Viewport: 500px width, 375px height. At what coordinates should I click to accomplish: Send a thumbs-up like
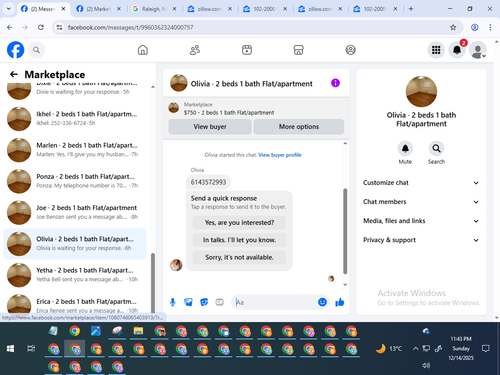[x=340, y=302]
